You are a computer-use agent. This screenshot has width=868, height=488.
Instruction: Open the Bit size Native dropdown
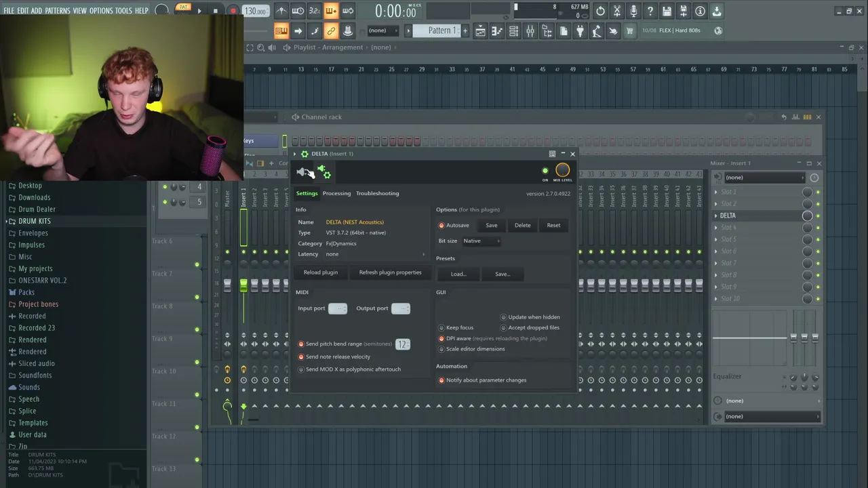tap(481, 241)
